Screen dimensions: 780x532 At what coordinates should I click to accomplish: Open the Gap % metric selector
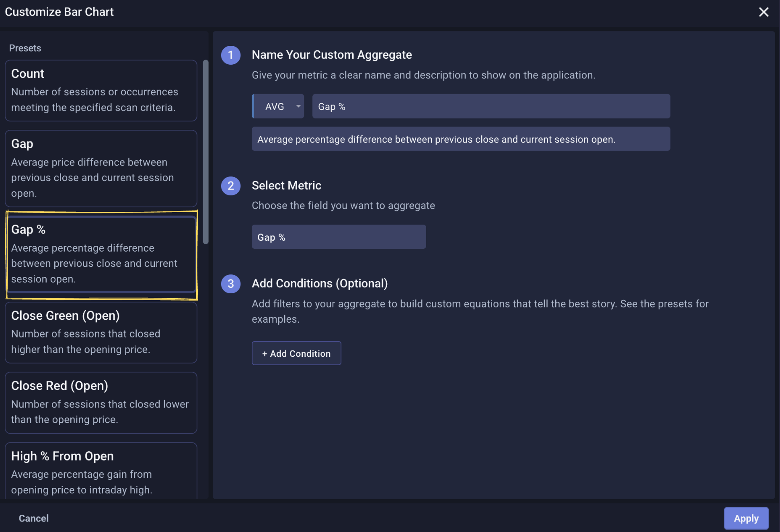coord(339,237)
